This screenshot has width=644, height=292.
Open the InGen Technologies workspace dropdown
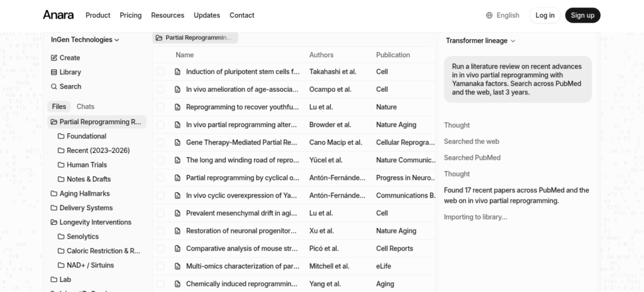pos(85,40)
